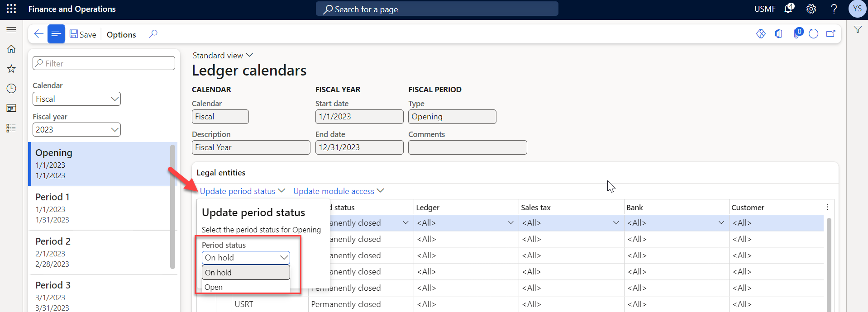Expand the Standard view selector
This screenshot has width=868, height=312.
tap(223, 55)
